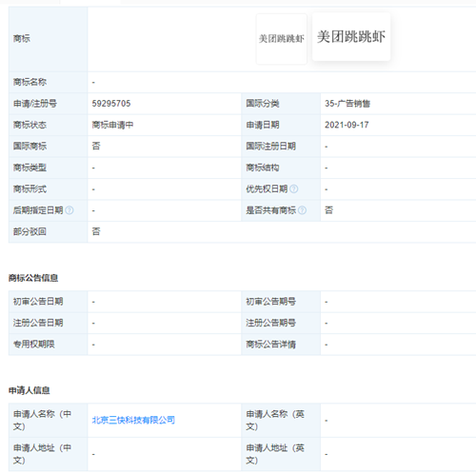Click the 初审公告日期 label cell
Screen dimensions: 476x474
tap(49, 302)
